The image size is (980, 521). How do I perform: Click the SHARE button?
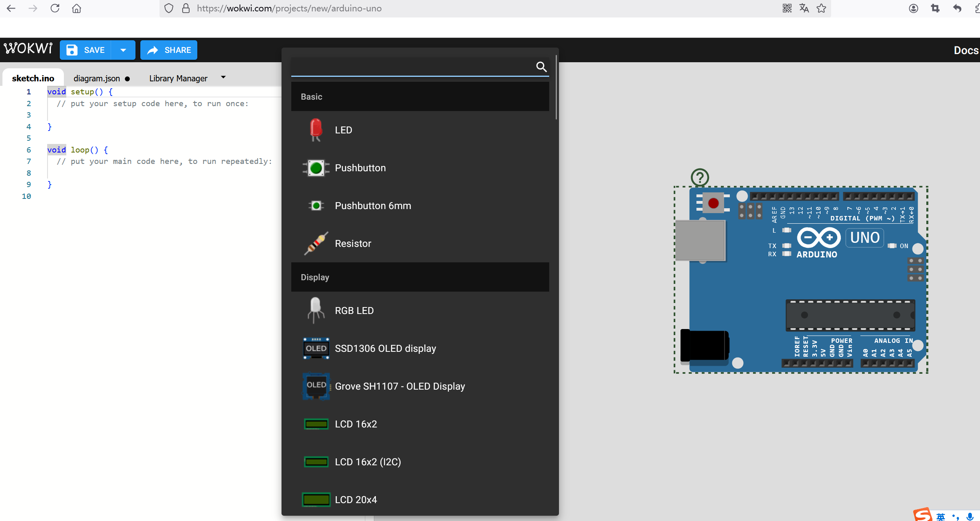(x=169, y=50)
